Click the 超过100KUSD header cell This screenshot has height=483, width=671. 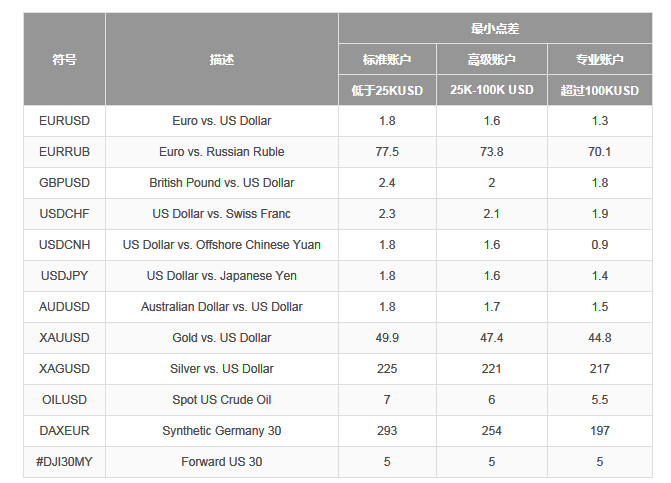[x=600, y=90]
